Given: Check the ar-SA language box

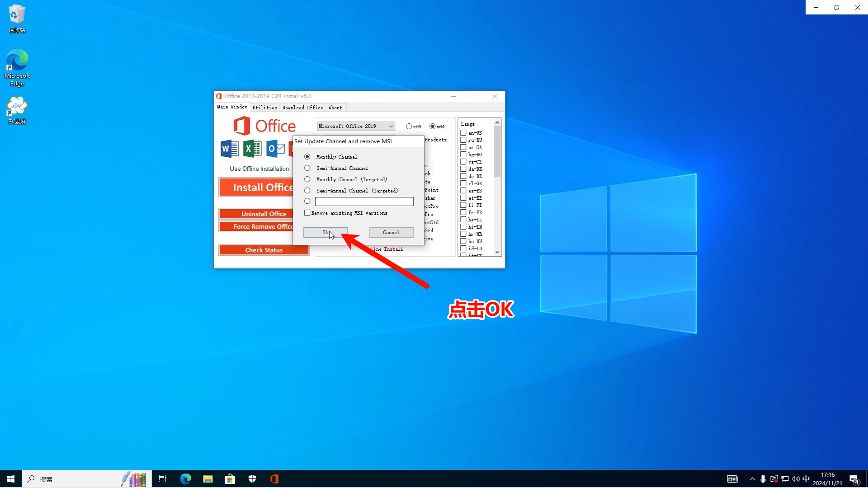Looking at the screenshot, I should click(x=463, y=147).
